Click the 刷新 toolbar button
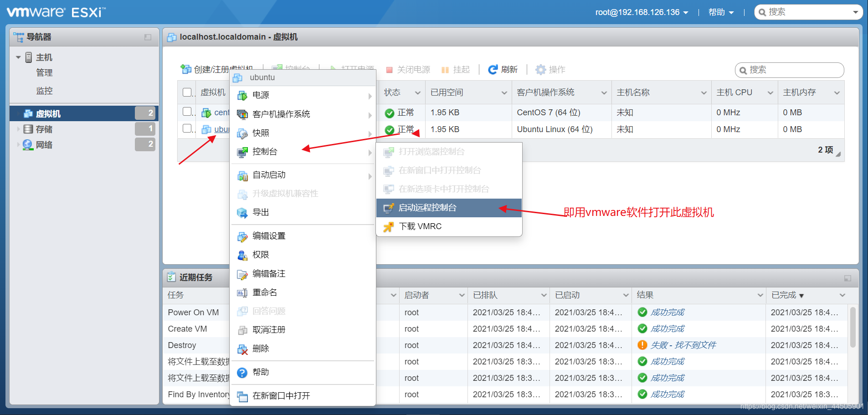 [503, 70]
